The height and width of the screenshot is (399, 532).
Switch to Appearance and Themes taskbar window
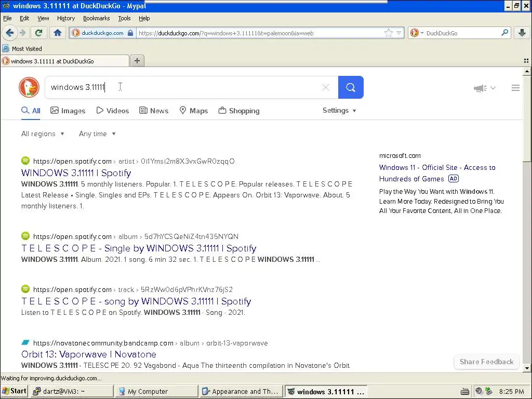241,392
